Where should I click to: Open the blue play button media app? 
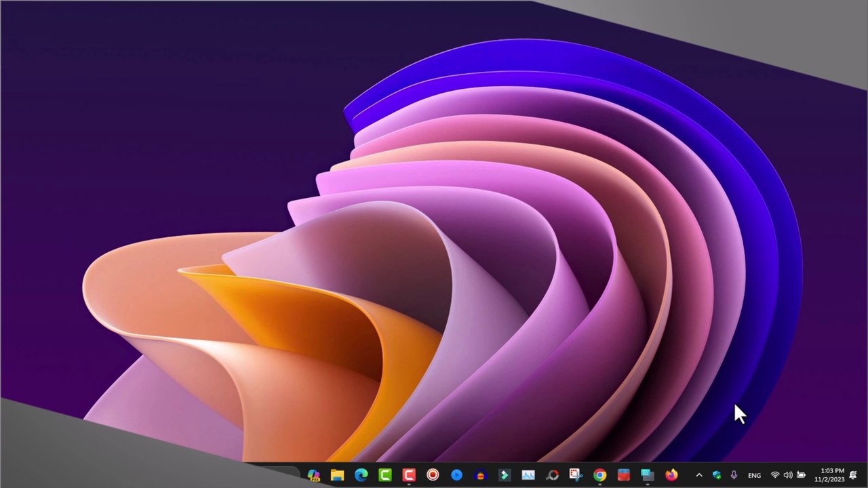coord(456,475)
